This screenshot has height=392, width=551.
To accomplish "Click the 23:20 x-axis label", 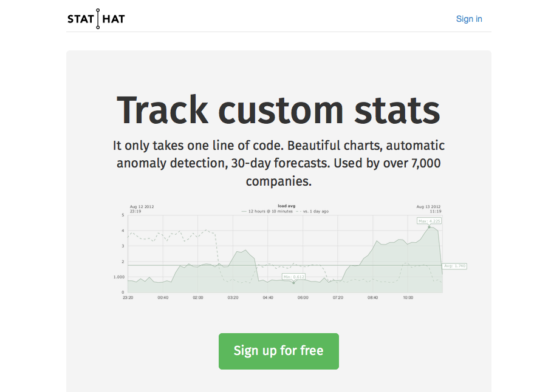I will point(128,297).
